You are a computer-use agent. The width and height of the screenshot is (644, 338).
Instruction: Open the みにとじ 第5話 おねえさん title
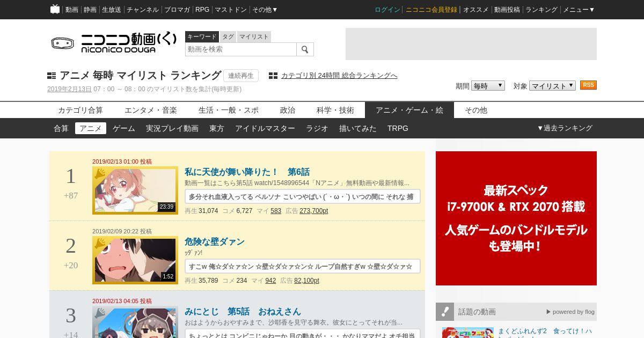click(x=243, y=312)
